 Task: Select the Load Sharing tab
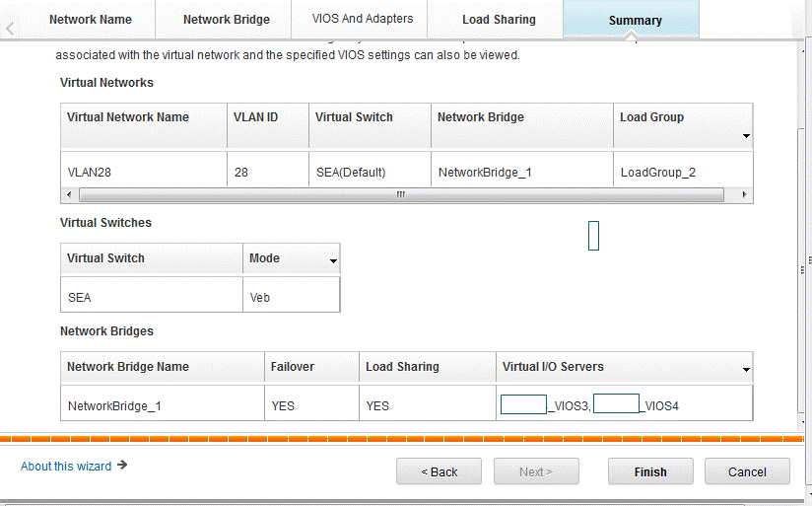(499, 20)
